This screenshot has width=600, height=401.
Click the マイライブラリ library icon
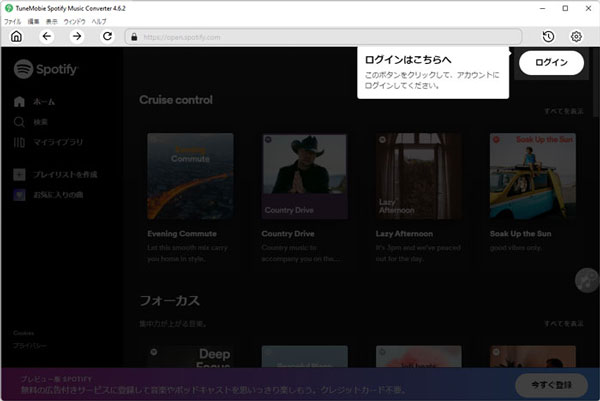coord(19,142)
